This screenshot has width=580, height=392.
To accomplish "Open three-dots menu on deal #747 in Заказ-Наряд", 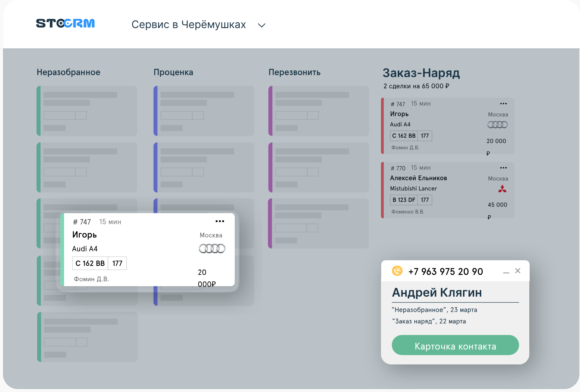I will click(503, 104).
